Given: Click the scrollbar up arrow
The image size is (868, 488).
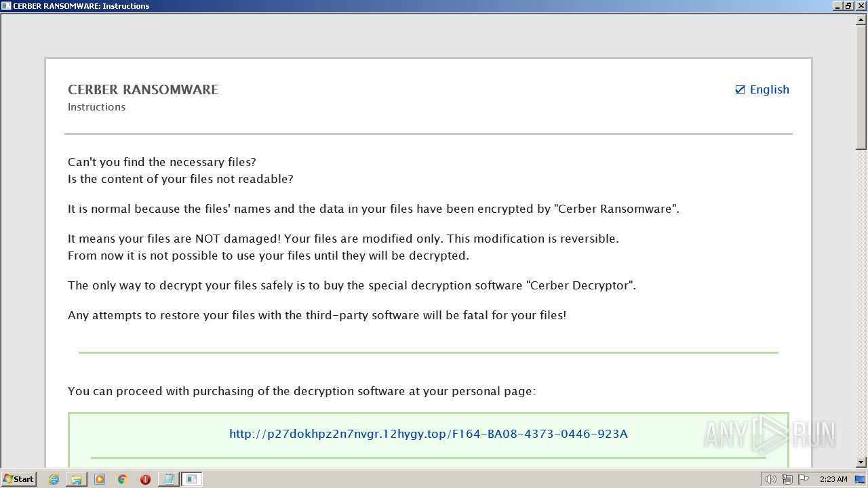Looking at the screenshot, I should tap(861, 20).
